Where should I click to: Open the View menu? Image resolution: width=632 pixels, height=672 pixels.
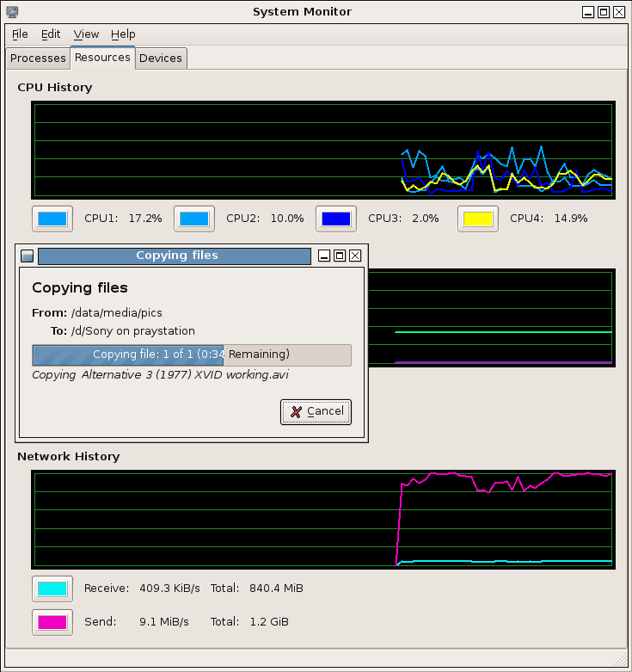coord(86,34)
